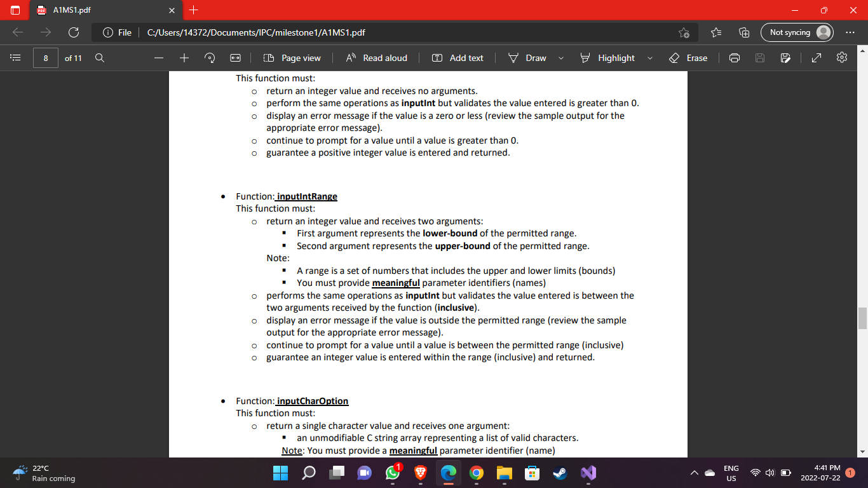868x488 pixels.
Task: Close the A1MS1.pdf tab
Action: tap(172, 10)
